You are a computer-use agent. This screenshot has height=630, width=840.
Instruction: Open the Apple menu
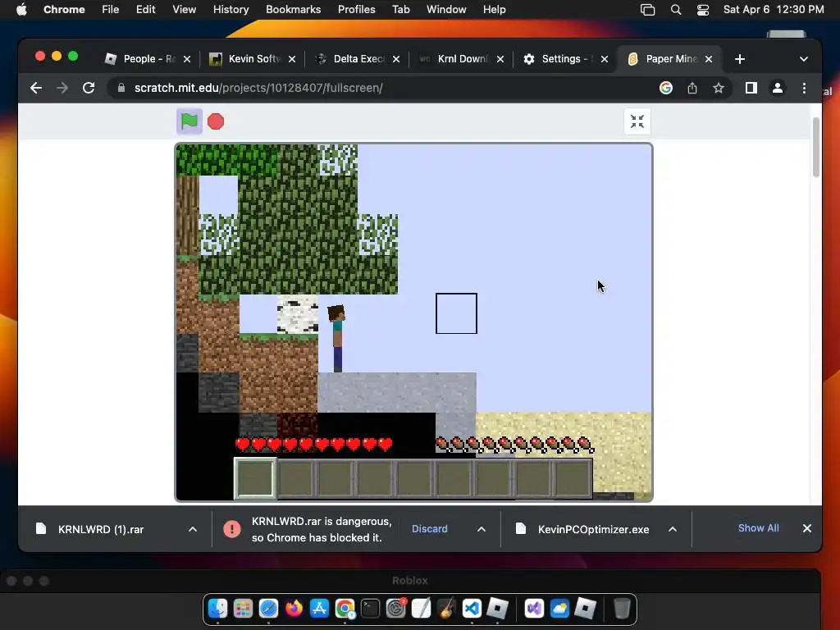click(x=21, y=10)
